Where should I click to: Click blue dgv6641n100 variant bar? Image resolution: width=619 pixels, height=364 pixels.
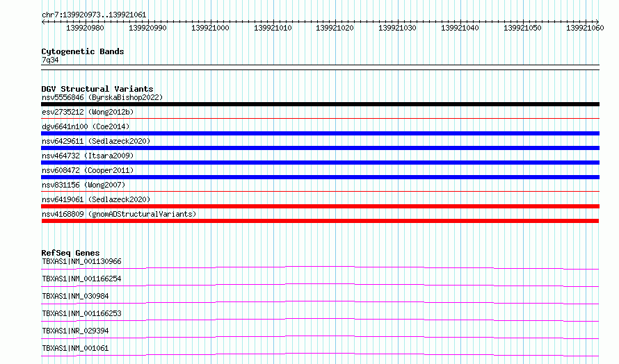coord(320,133)
